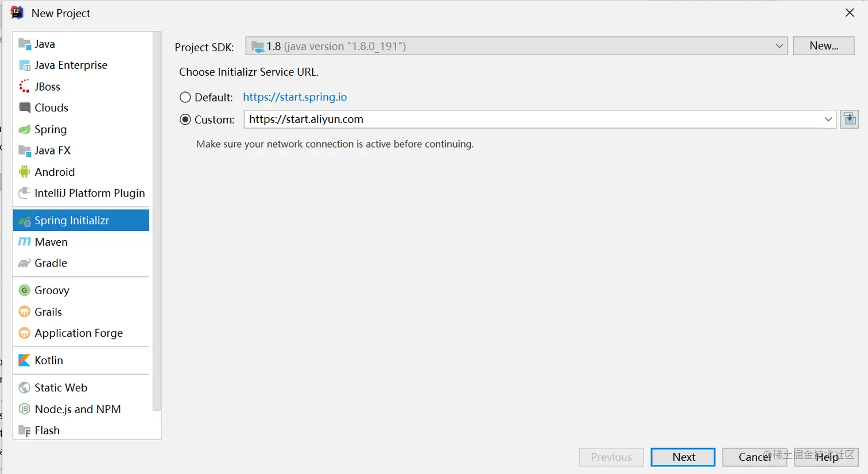Select Java in project type list

click(x=81, y=44)
